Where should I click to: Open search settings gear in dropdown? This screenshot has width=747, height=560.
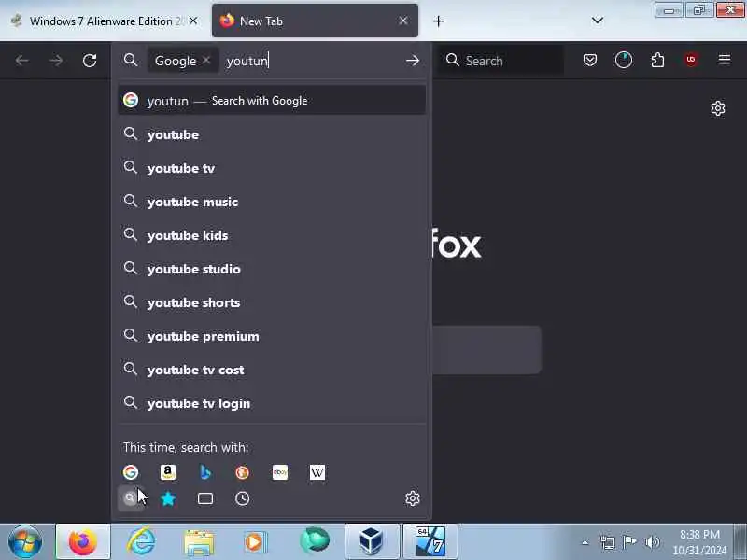pos(413,498)
